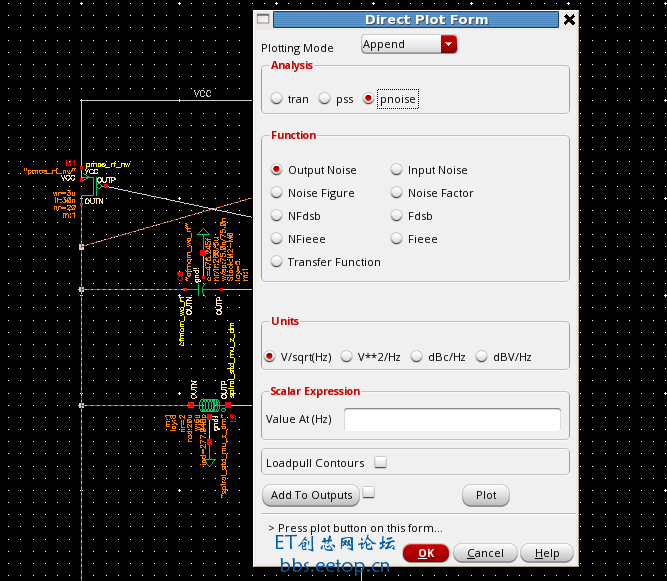This screenshot has width=667, height=581.
Task: Select the pnoise analysis option
Action: (368, 99)
